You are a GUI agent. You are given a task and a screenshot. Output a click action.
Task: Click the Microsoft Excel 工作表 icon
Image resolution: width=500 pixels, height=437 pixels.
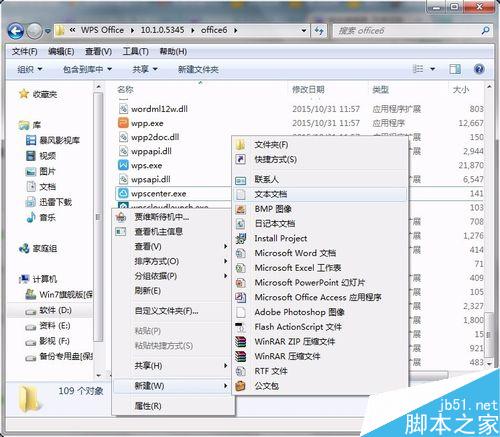point(240,268)
